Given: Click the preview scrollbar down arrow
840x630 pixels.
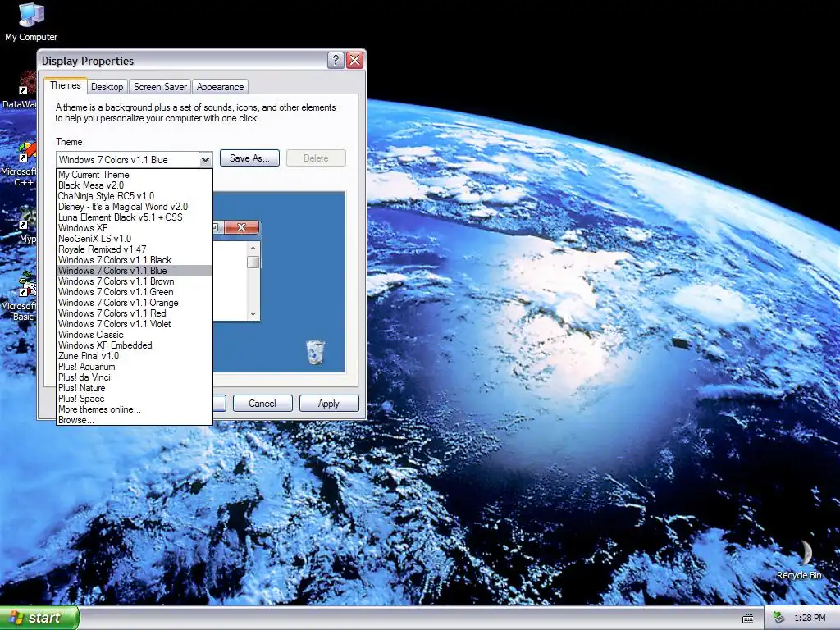Looking at the screenshot, I should point(253,314).
